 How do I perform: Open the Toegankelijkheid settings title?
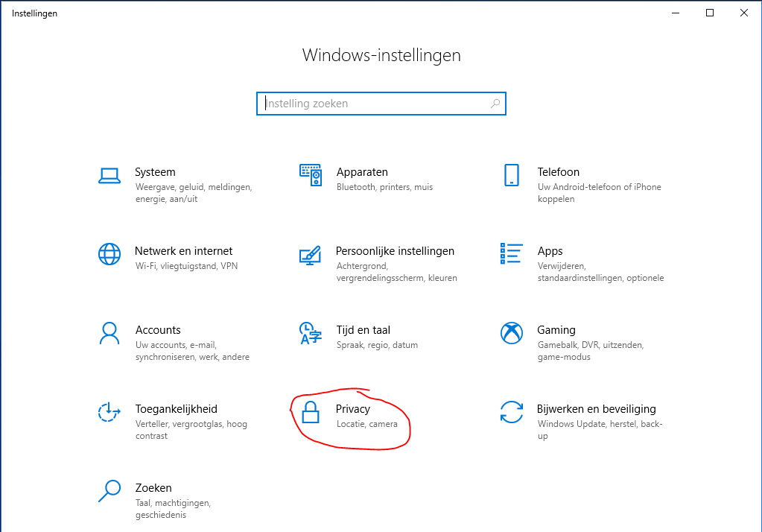(x=176, y=409)
